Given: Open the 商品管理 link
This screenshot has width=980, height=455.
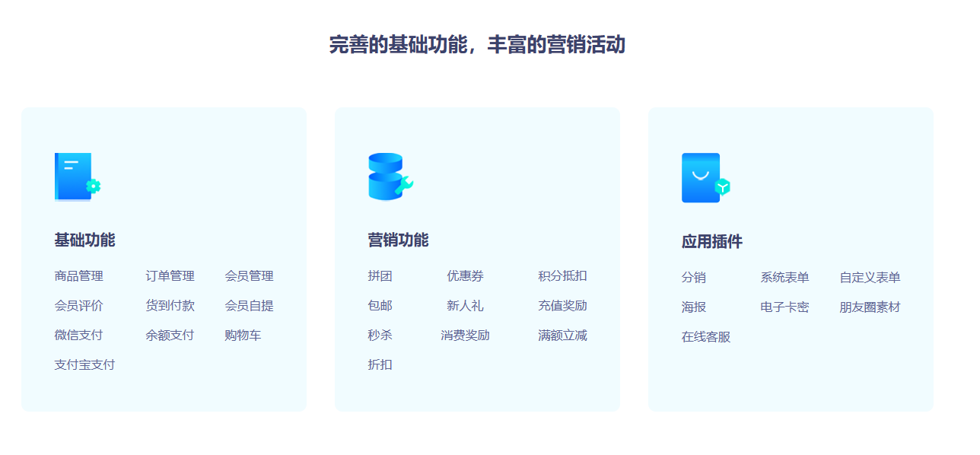Looking at the screenshot, I should click(78, 276).
